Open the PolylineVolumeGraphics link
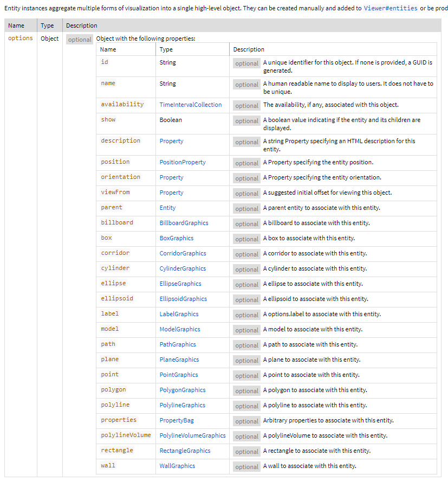Viewport: 448px width, 481px height. pyautogui.click(x=192, y=435)
